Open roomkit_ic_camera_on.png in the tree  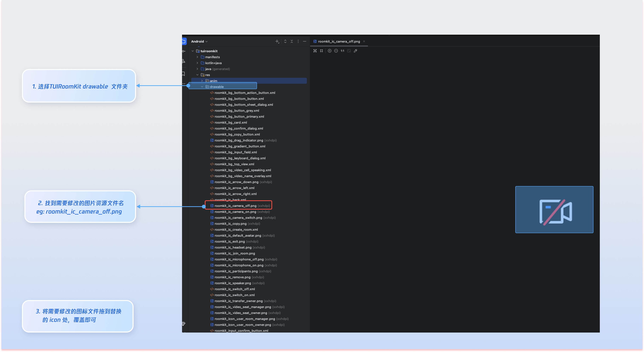point(235,212)
